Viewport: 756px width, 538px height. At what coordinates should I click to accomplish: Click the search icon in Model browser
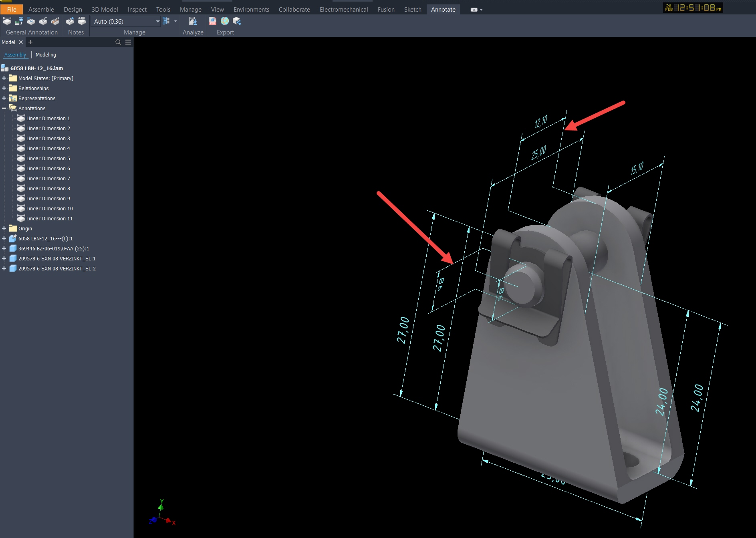tap(118, 42)
